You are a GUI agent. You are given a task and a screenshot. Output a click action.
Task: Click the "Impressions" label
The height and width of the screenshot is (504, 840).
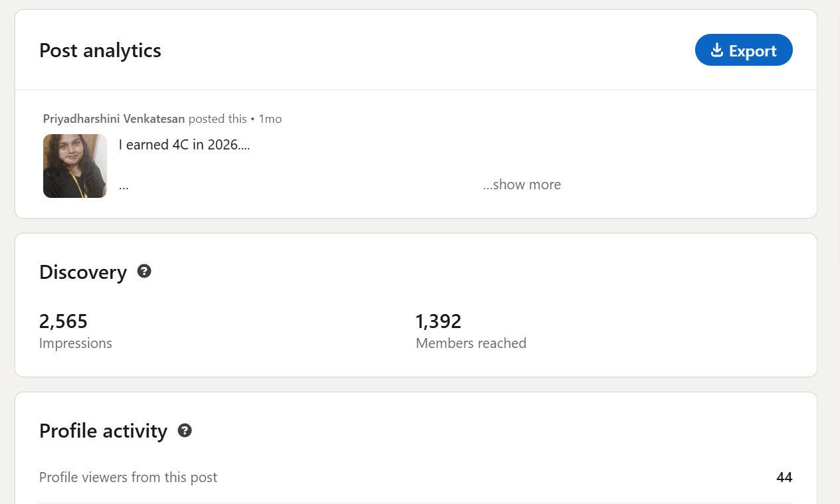pos(76,343)
